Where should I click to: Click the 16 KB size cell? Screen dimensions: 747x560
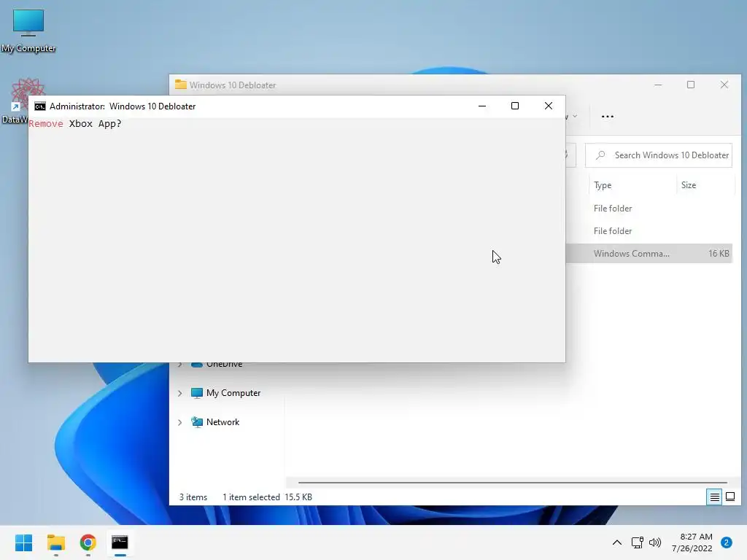click(x=719, y=253)
